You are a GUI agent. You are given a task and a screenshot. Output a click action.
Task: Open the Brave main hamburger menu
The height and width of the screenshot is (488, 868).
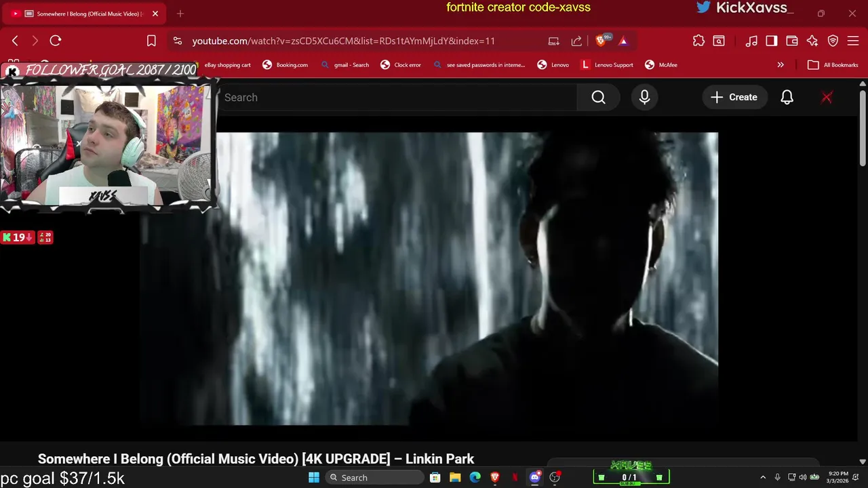point(853,41)
